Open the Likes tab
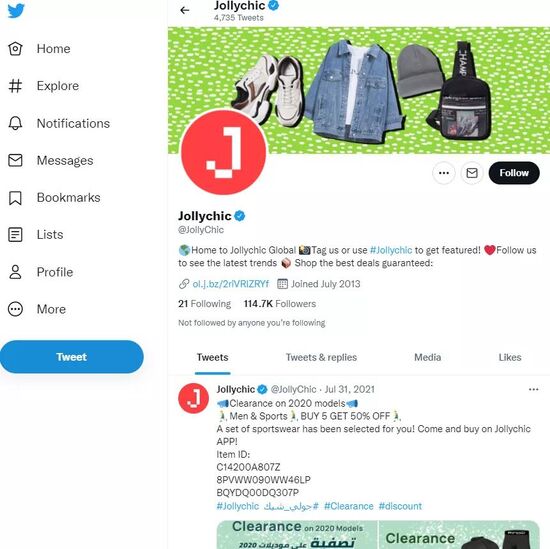 [510, 357]
